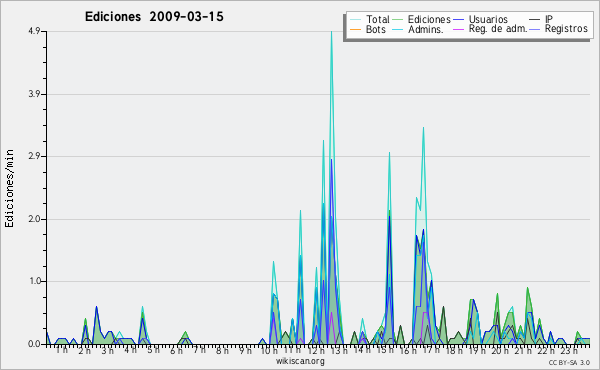The width and height of the screenshot is (600, 370).
Task: Click the dark IP legend line swatch
Action: click(535, 19)
